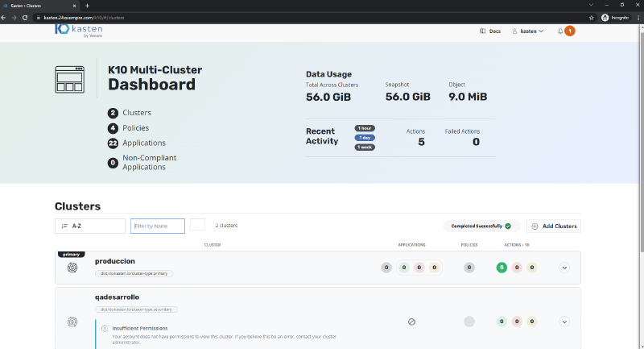This screenshot has height=349, width=644.
Task: Click the produccion cluster name
Action: (x=115, y=261)
